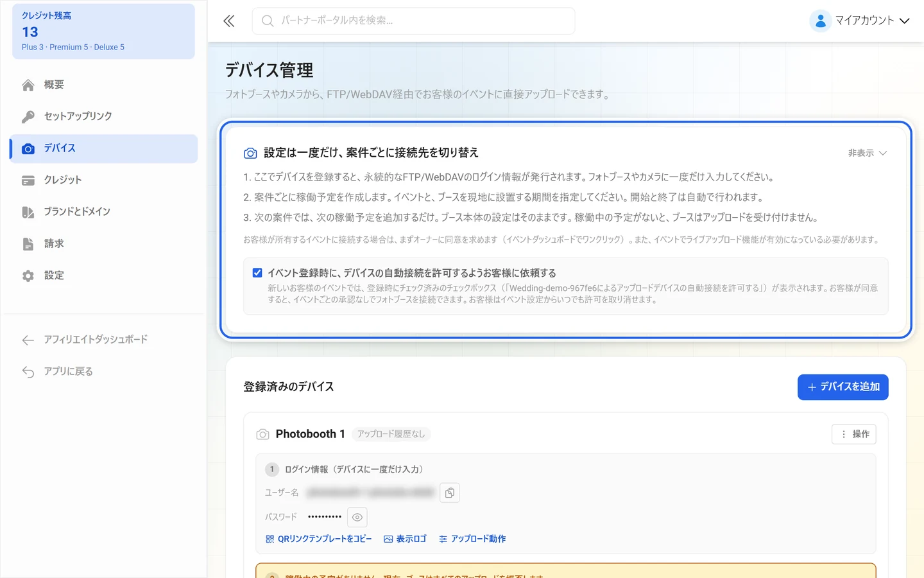Click the Photobooth 1 device name
Screen dimensions: 924x578
tap(311, 434)
